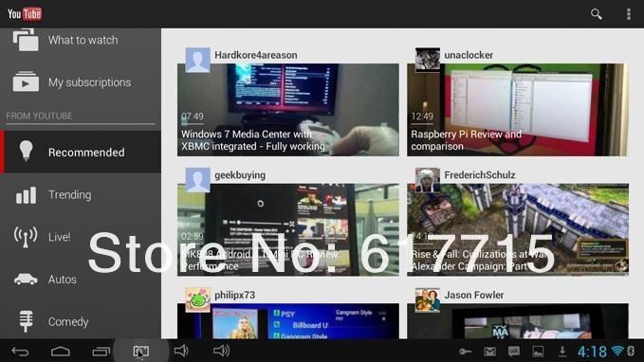Play the Jason Fowler video thumbnail
Viewport: 644px width, 362px height.
click(x=518, y=321)
